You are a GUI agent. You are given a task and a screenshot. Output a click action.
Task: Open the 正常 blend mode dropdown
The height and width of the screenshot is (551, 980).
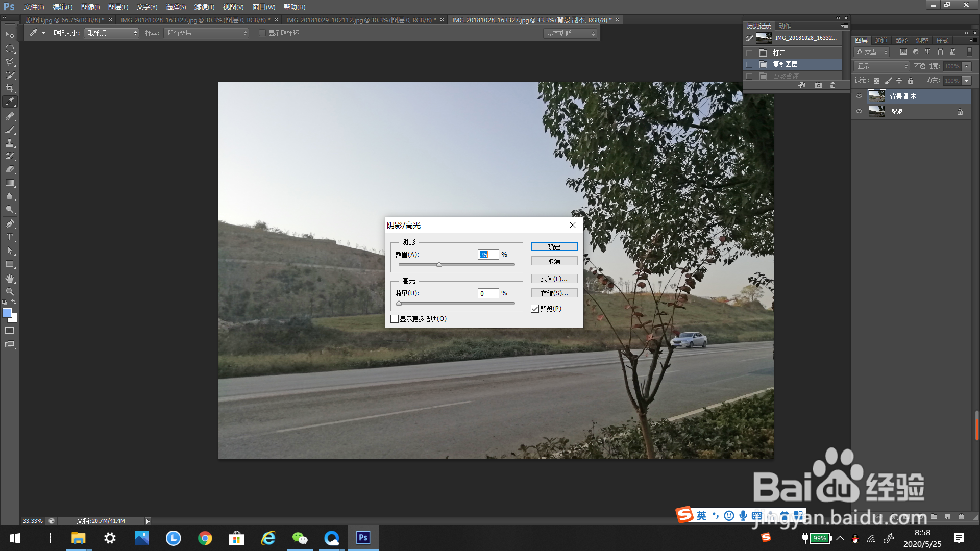[x=881, y=66]
